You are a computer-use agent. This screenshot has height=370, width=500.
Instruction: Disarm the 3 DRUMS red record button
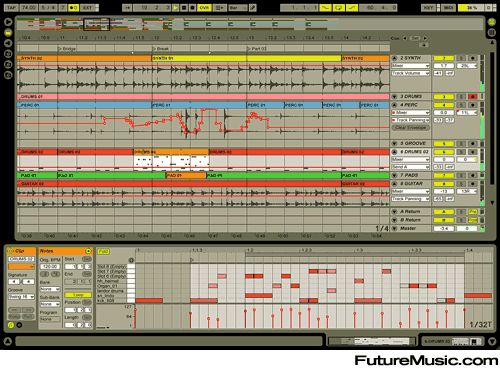tap(472, 97)
